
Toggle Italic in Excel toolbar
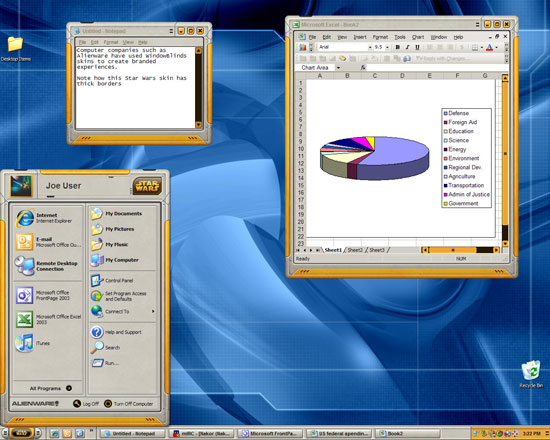point(407,47)
